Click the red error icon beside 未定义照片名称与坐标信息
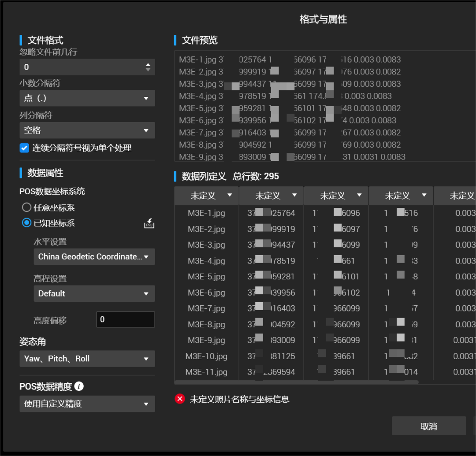Image resolution: width=476 pixels, height=456 pixels. (180, 399)
